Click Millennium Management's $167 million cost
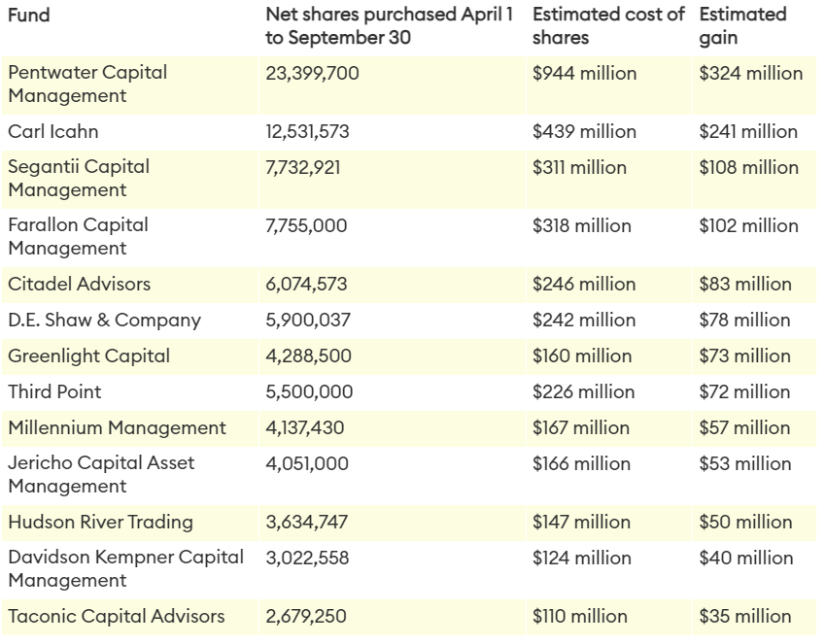The height and width of the screenshot is (644, 826). [580, 428]
